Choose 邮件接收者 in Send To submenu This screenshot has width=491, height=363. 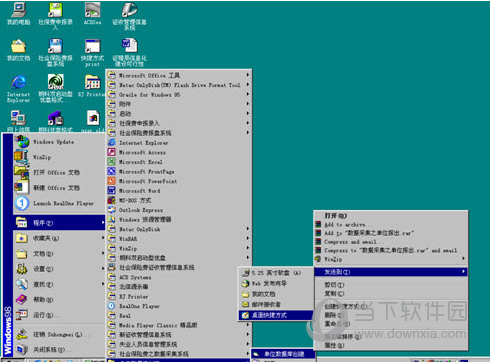tap(276, 304)
